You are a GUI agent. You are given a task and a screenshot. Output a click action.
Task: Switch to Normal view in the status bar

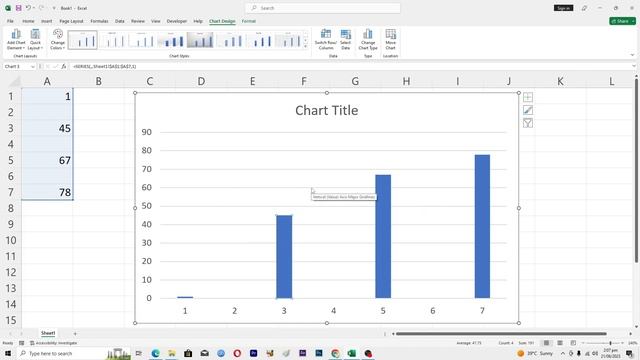click(x=546, y=343)
